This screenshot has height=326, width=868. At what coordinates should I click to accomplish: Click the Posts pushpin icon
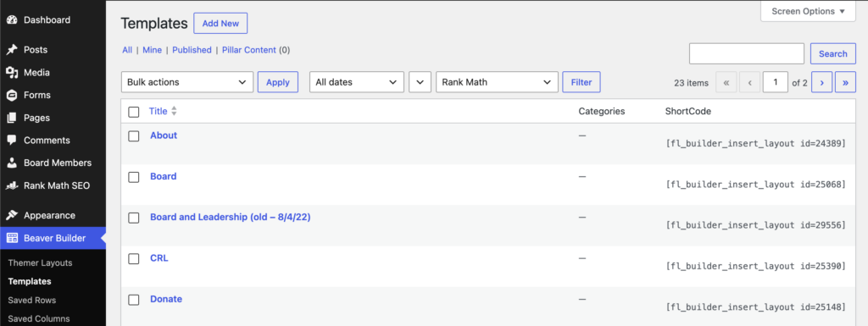[12, 50]
